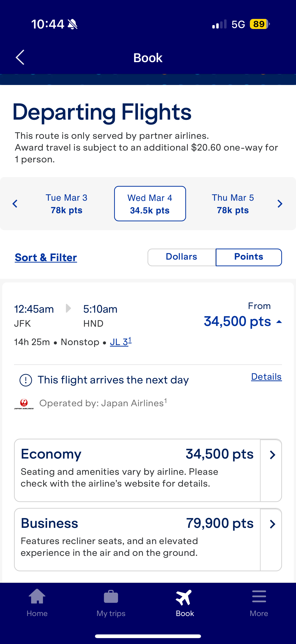Image resolution: width=296 pixels, height=644 pixels.
Task: Select Thu Mar 5 date tab
Action: (233, 204)
